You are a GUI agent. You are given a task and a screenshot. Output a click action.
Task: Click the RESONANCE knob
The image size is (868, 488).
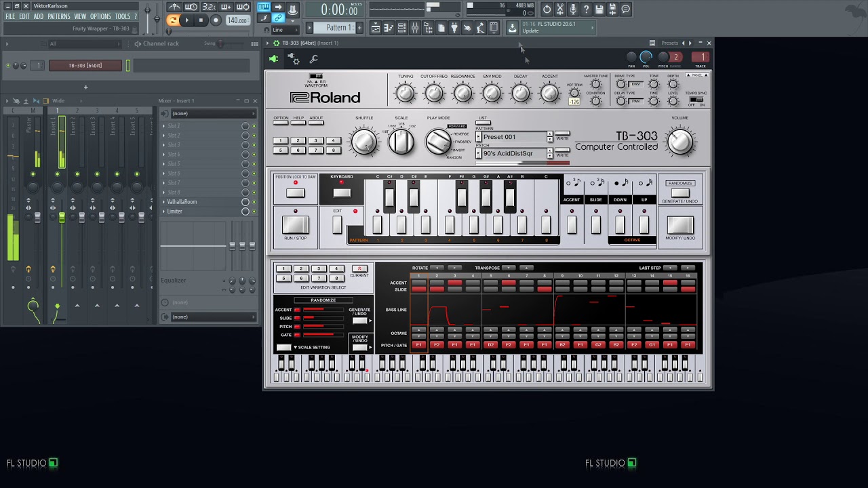[x=462, y=94]
